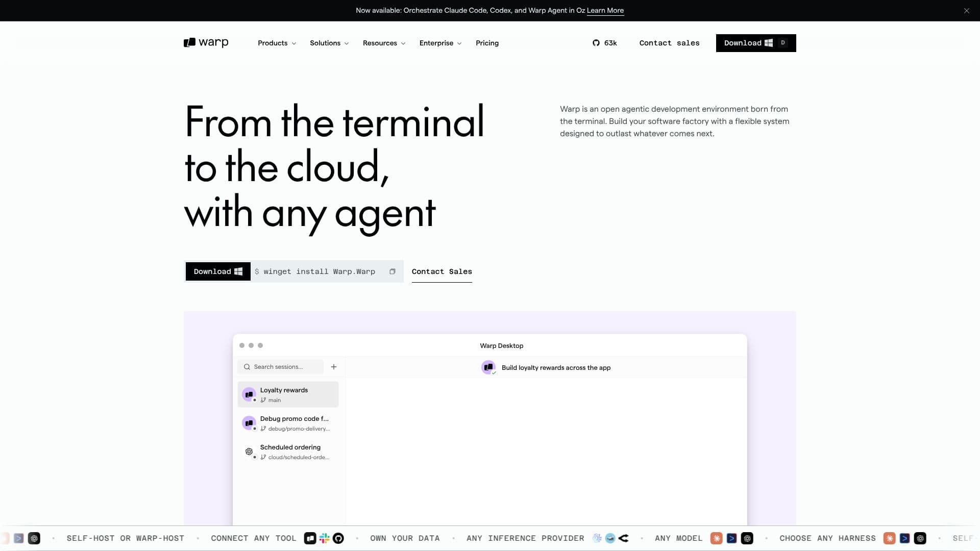Screen dimensions: 980x551
Task: Click the Search sessions field
Action: click(280, 367)
